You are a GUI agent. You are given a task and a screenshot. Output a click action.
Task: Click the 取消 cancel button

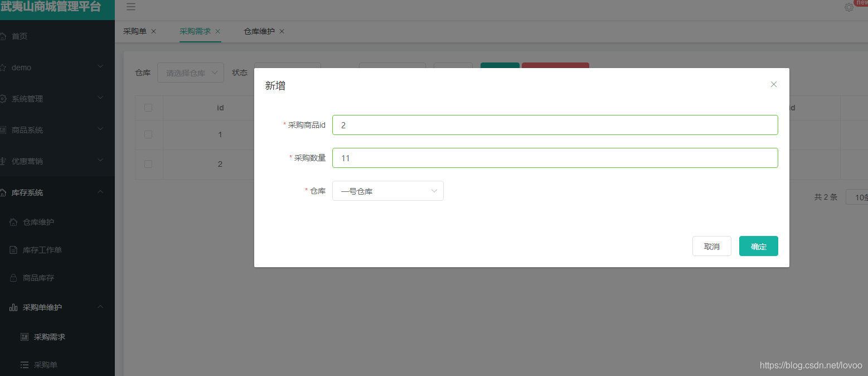point(712,246)
